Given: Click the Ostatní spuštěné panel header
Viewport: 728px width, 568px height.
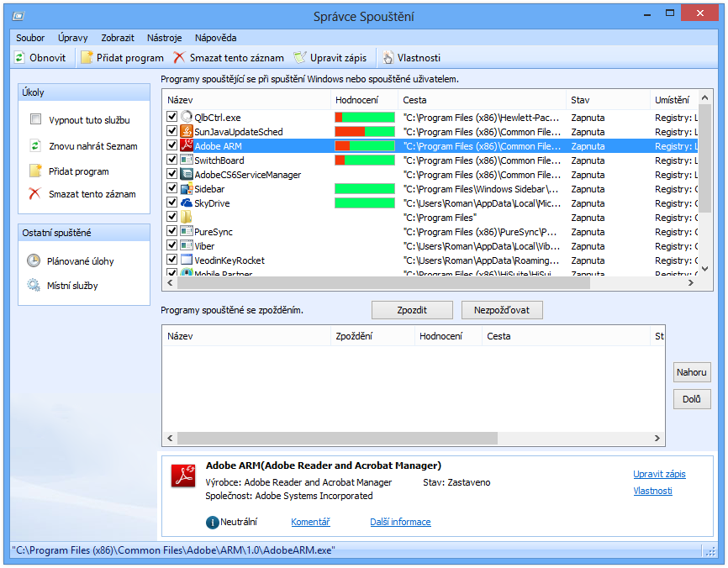Looking at the screenshot, I should (84, 233).
